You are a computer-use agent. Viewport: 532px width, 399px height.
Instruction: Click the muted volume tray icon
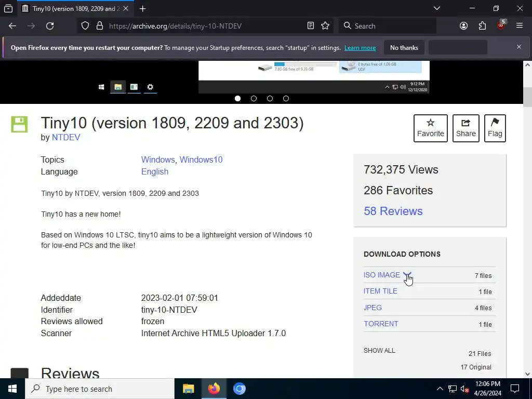465,389
